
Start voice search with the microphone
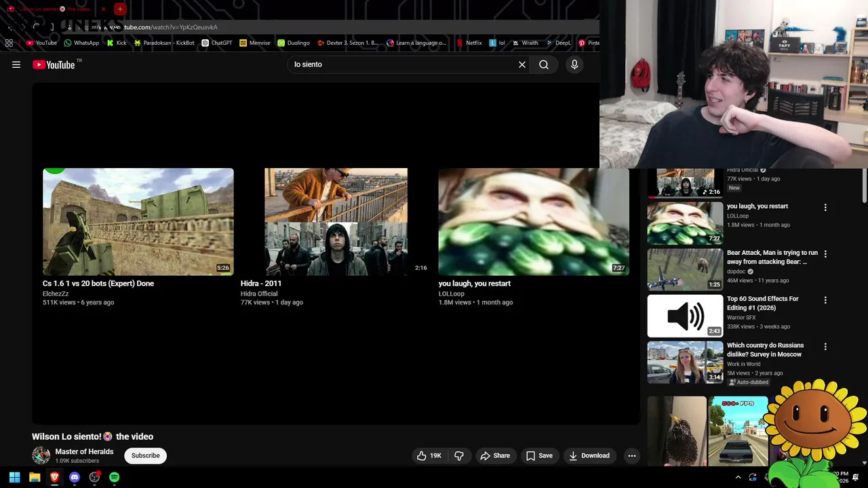pos(574,64)
